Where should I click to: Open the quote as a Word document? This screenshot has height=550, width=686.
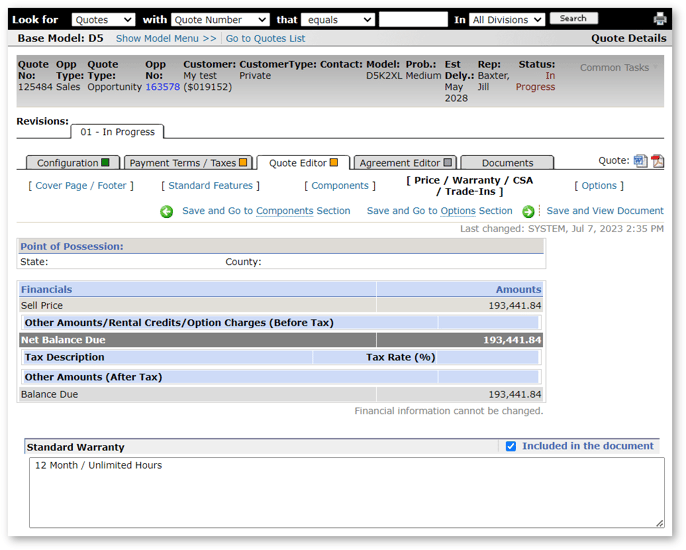click(x=641, y=161)
